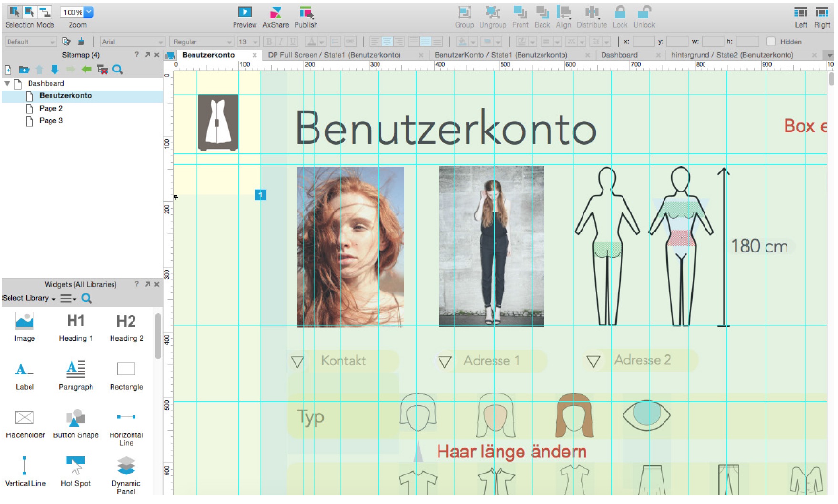Collapse the Dashboard tree node
The image size is (838, 504).
(7, 83)
